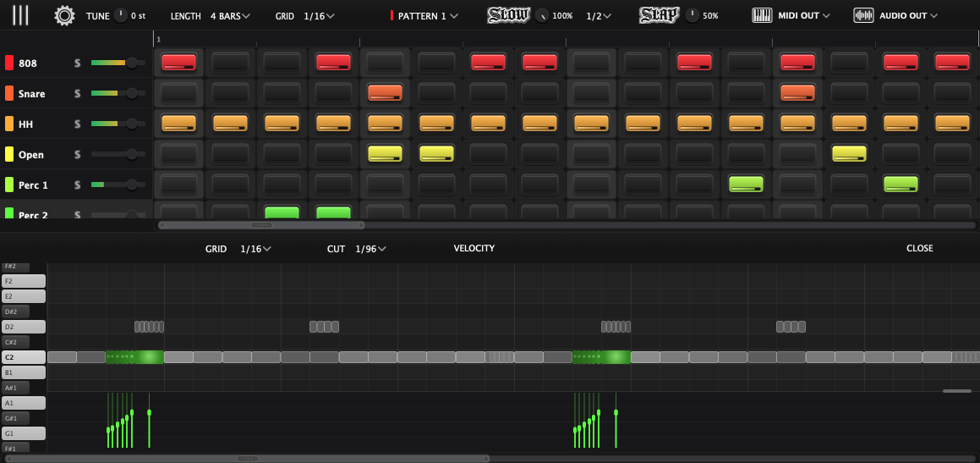Adjust the Open volume slider
The width and height of the screenshot is (980, 463).
coord(118,154)
